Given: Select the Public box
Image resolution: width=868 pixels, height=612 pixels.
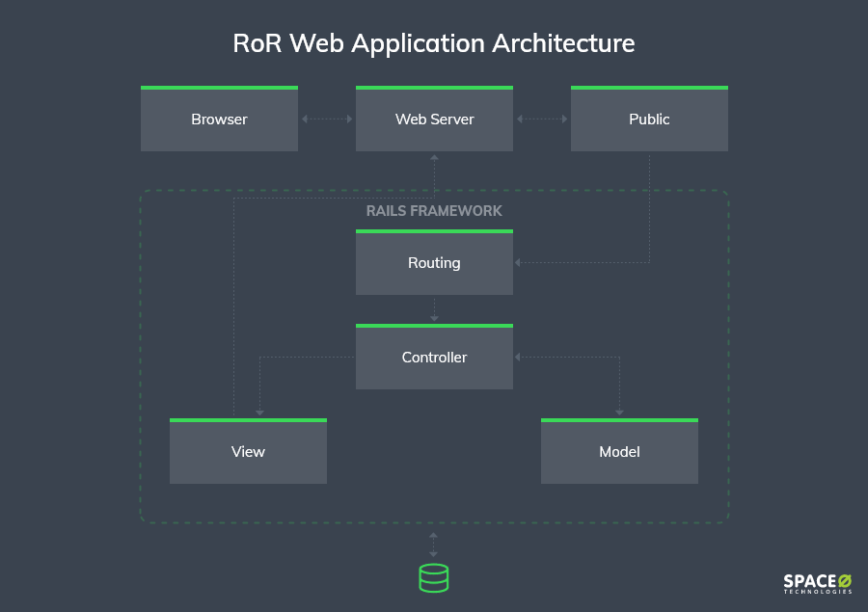Looking at the screenshot, I should pos(649,120).
